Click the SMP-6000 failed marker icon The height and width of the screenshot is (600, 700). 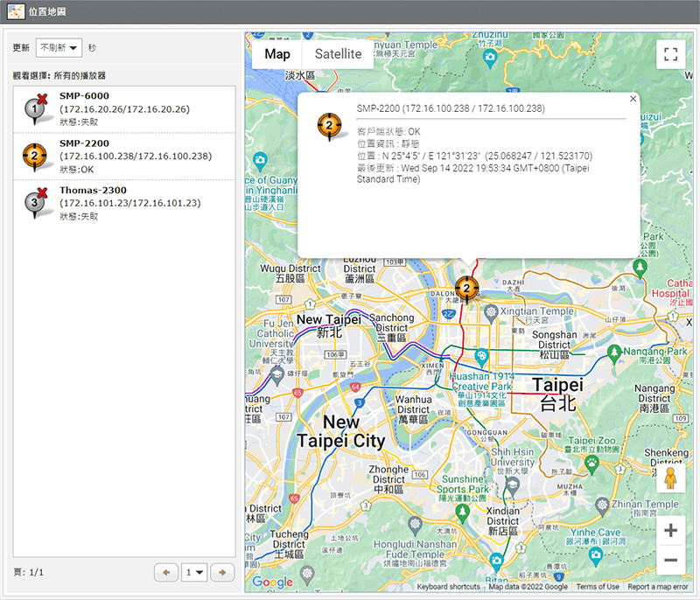pyautogui.click(x=36, y=109)
